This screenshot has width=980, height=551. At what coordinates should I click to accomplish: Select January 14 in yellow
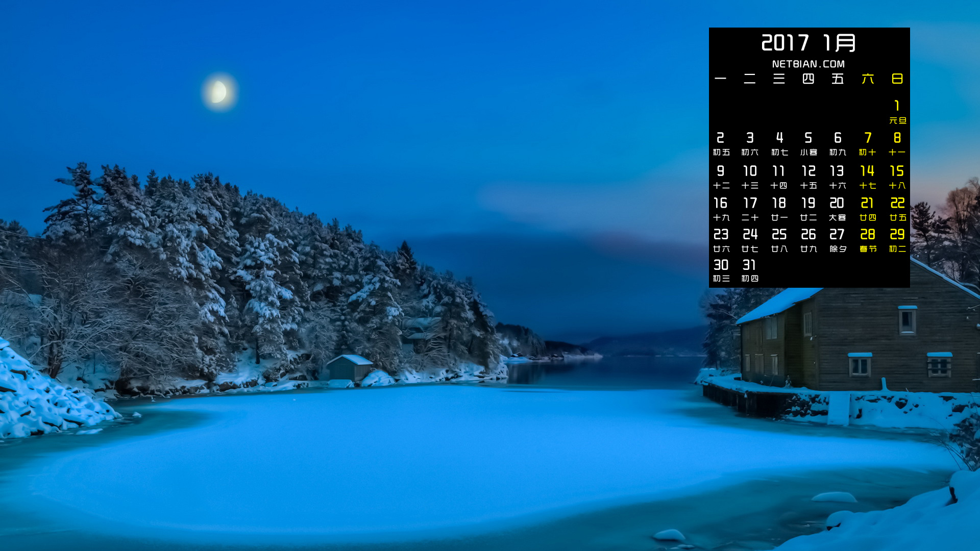pyautogui.click(x=868, y=177)
